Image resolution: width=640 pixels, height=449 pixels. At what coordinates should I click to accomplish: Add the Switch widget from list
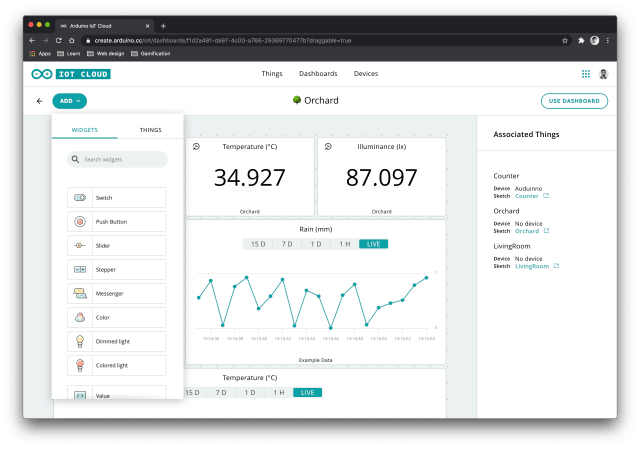tap(117, 198)
